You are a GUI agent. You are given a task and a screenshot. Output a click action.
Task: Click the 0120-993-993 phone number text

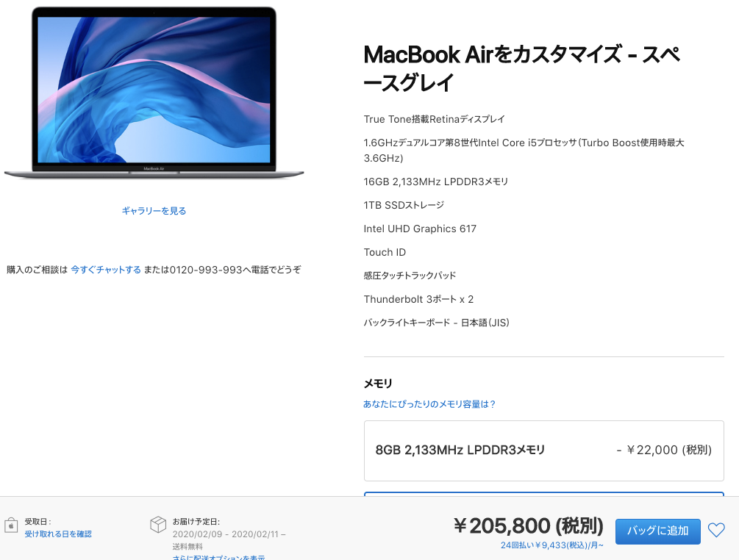click(205, 270)
